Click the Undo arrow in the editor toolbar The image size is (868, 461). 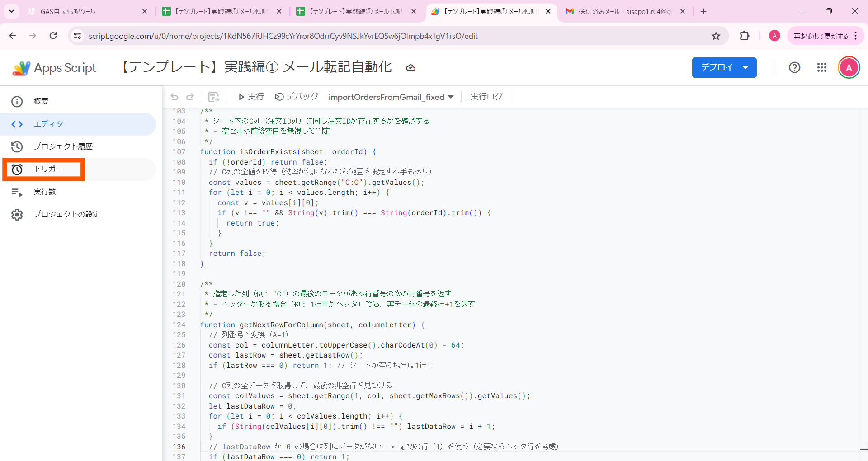[175, 96]
